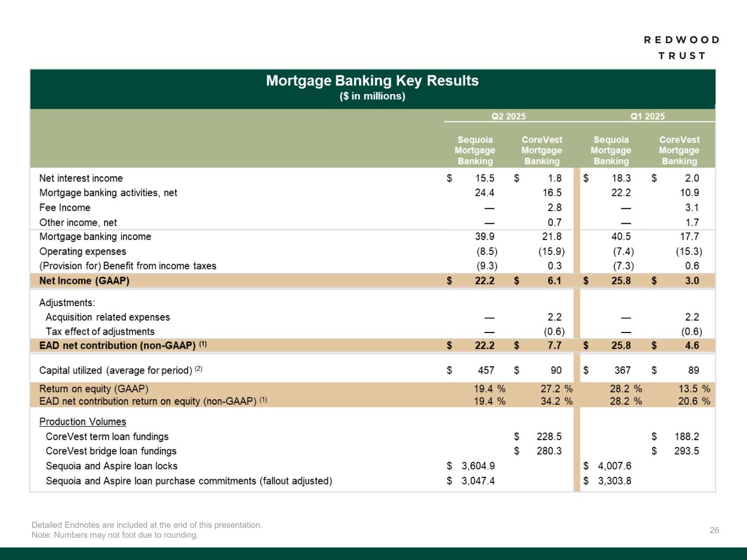Click the Sequoia and Aspire loan locks label
747x560 pixels.
[112, 466]
